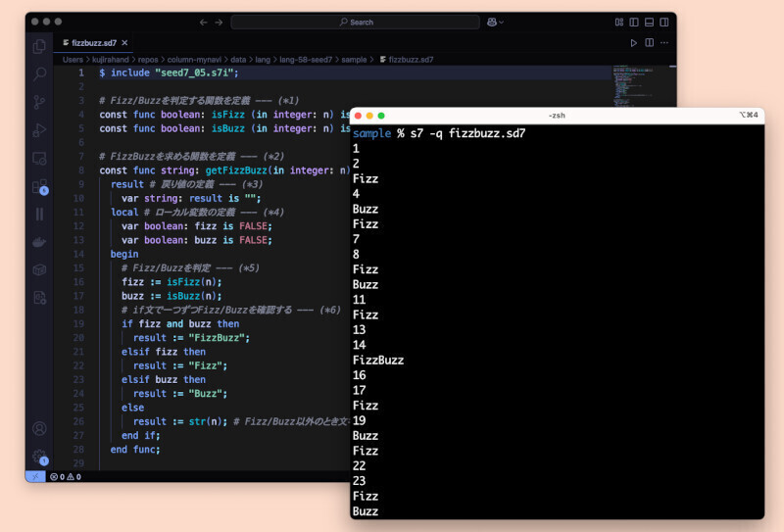Open the Accounts menu icon
784x532 pixels.
pos(39,428)
